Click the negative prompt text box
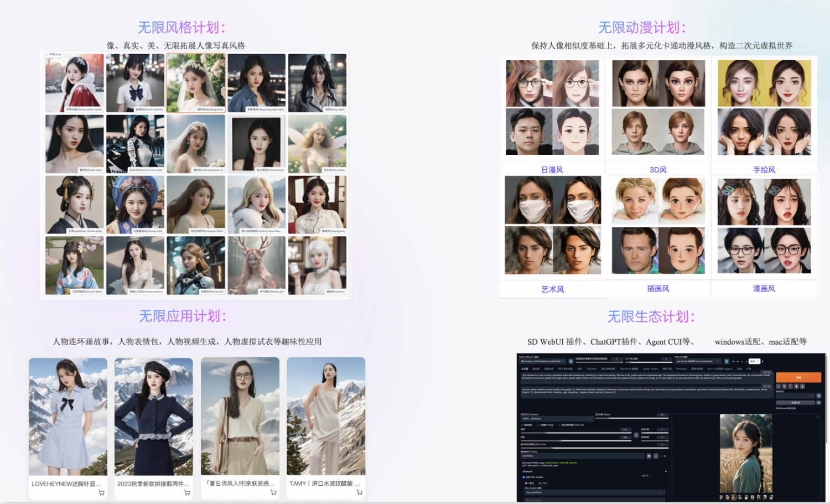The width and height of the screenshot is (830, 504). pyautogui.click(x=647, y=392)
